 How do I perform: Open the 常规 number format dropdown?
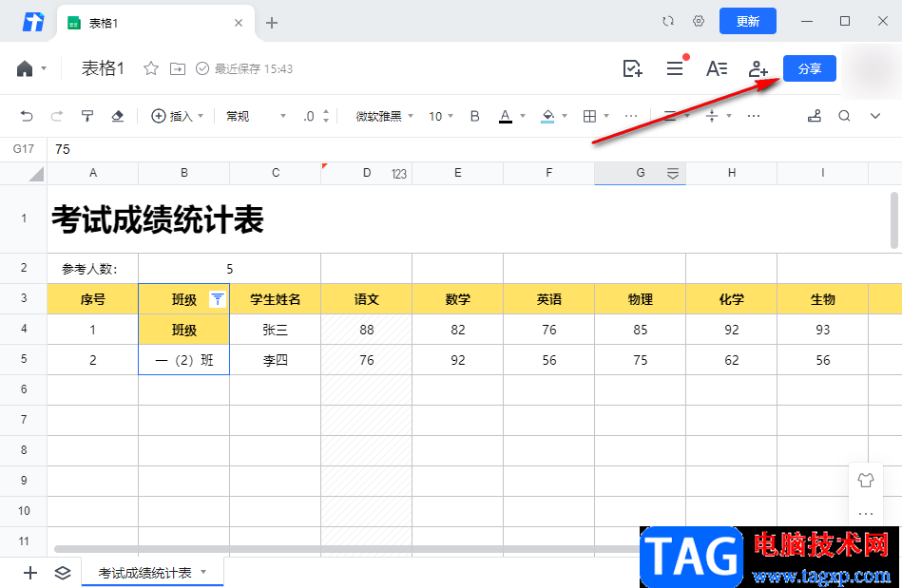click(256, 116)
